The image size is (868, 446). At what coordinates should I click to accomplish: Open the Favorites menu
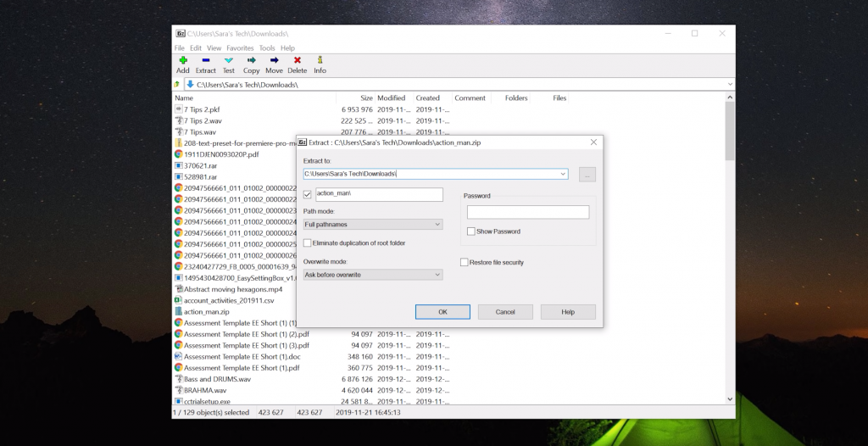(x=240, y=48)
